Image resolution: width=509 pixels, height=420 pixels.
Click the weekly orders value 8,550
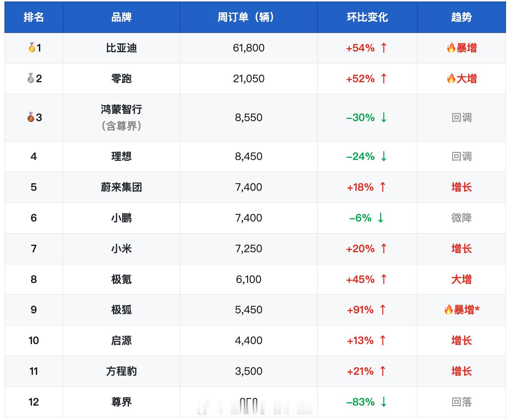249,117
